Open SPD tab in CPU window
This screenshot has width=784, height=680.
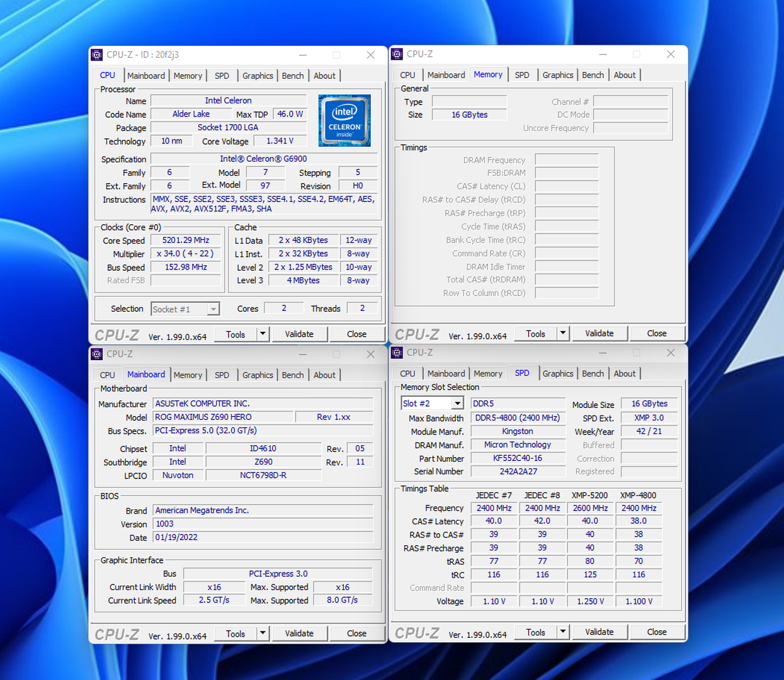(222, 76)
